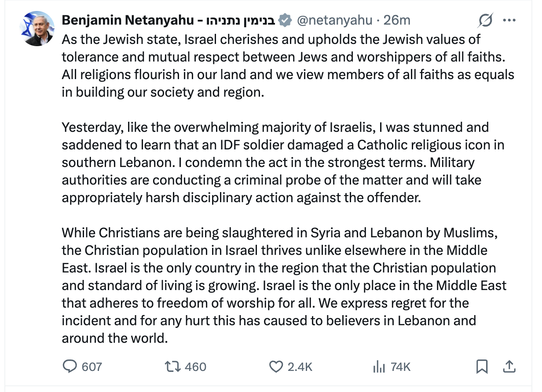Viewport: 542px width, 392px height.
Task: Click the share upload arrow icon
Action: pyautogui.click(x=509, y=367)
